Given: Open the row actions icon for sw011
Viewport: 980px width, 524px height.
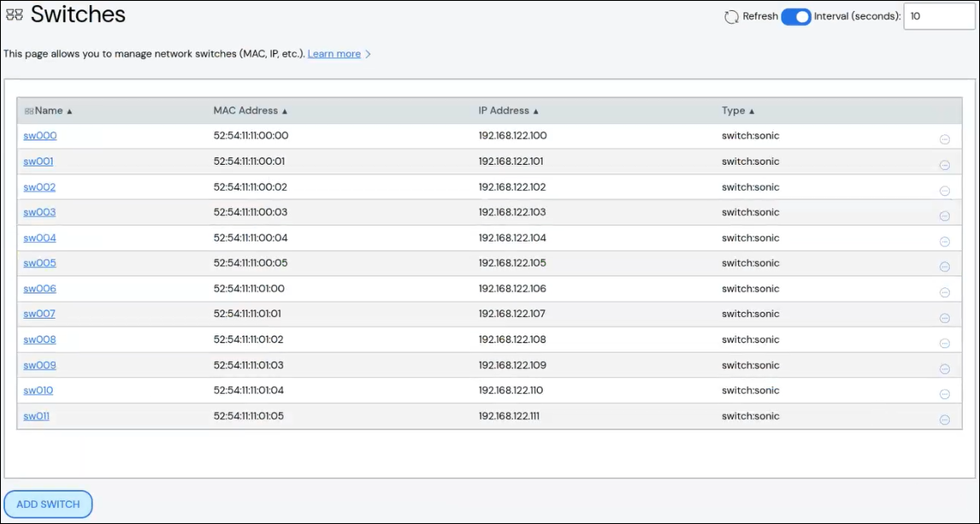Looking at the screenshot, I should click(x=944, y=420).
